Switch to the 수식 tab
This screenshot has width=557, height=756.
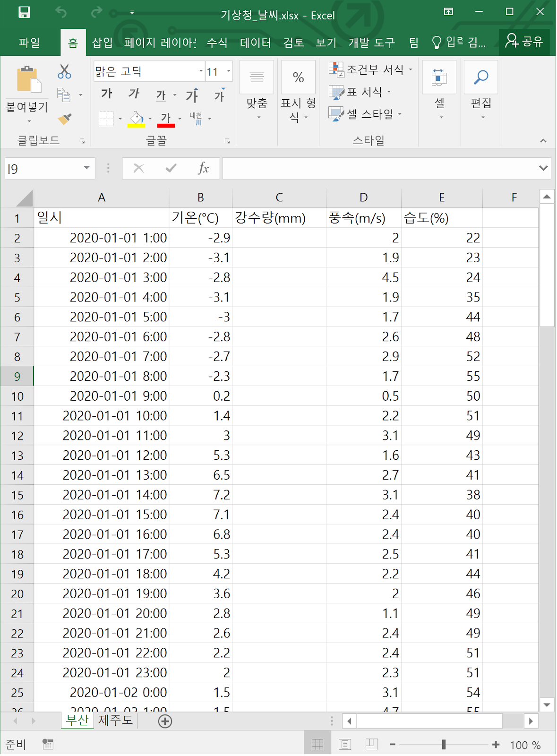tap(217, 43)
